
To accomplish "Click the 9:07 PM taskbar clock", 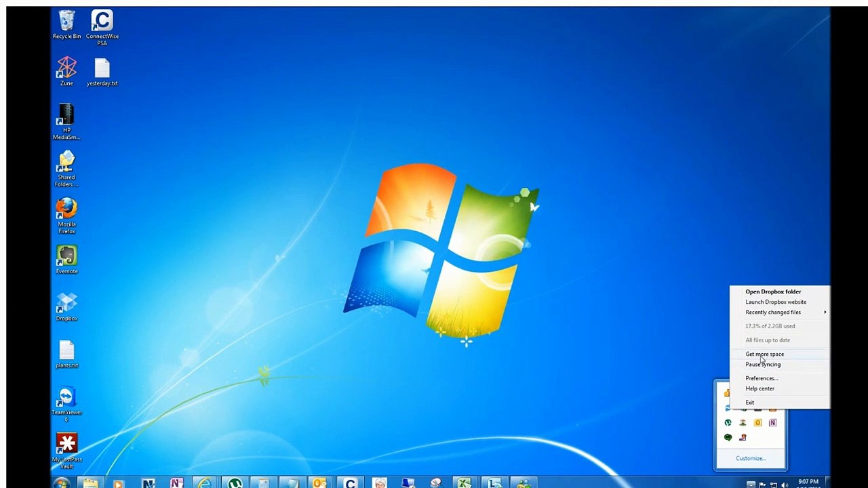I will (x=808, y=483).
